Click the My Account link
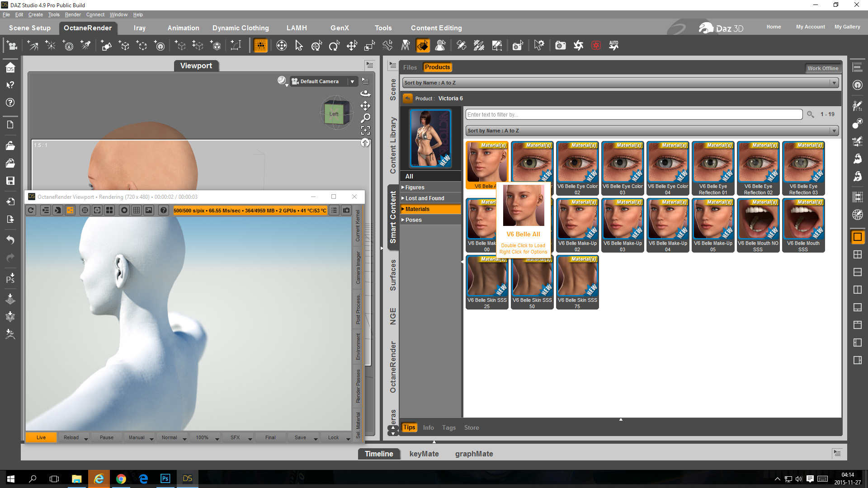The width and height of the screenshot is (868, 488). pyautogui.click(x=810, y=27)
